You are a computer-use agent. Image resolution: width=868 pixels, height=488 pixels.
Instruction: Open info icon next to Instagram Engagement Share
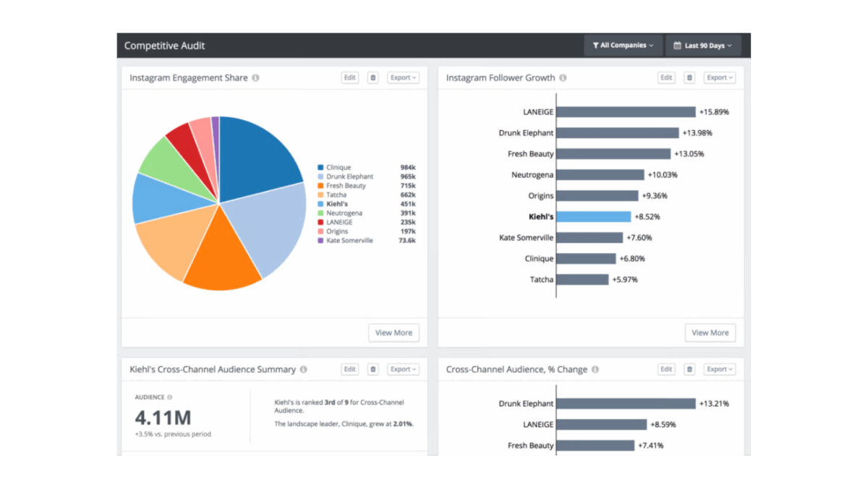255,78
